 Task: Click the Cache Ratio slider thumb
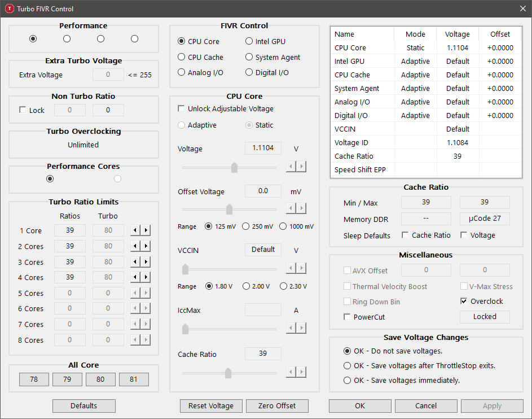click(x=228, y=373)
